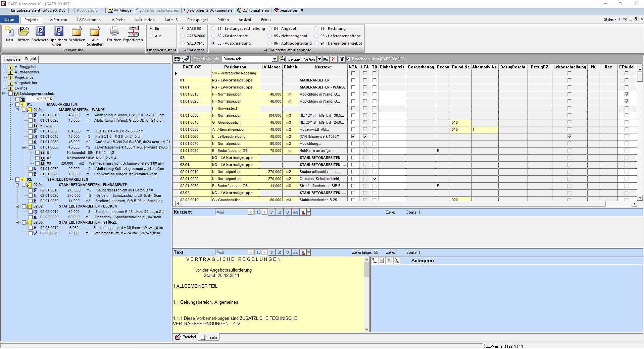Click the font color swatch in Kurztext toolbar
Screen dimensions: 644x349
coord(303,212)
